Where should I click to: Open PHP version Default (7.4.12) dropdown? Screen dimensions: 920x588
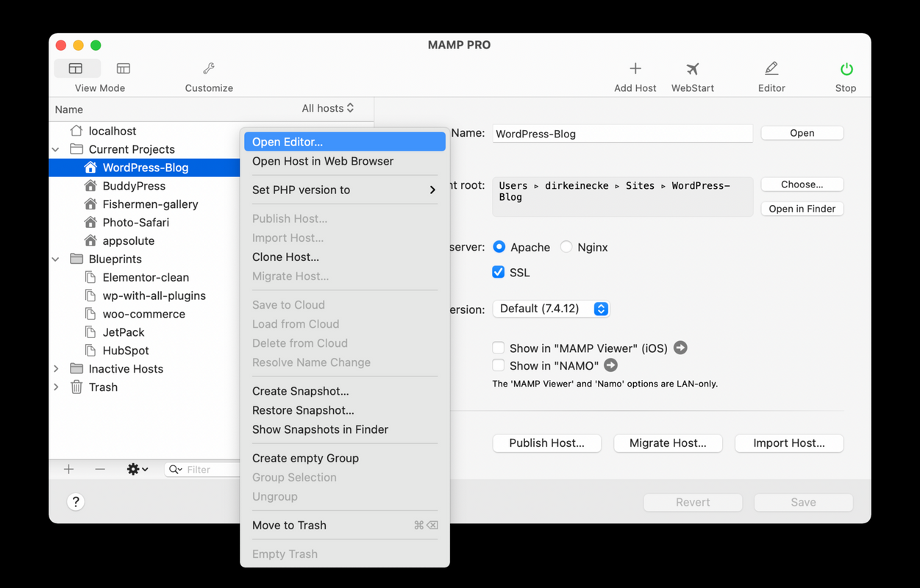[551, 309]
